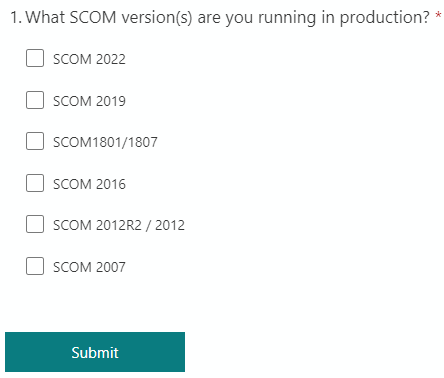Check the SCOM 2022 checkbox

click(35, 58)
